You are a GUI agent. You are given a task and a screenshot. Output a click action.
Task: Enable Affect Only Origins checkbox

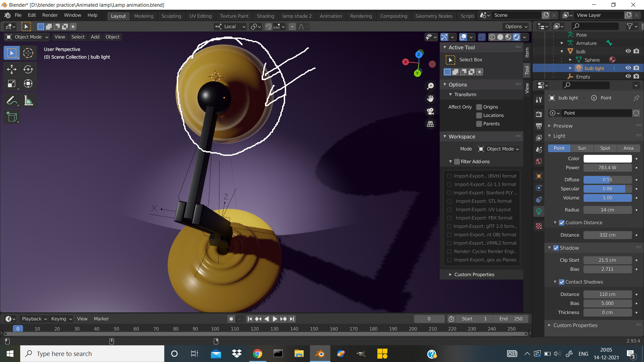click(479, 107)
